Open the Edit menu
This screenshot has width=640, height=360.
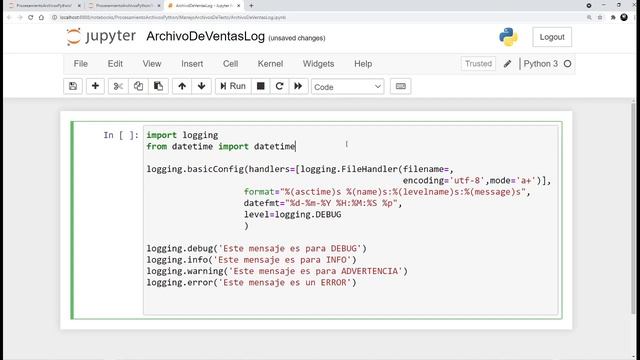tap(115, 64)
